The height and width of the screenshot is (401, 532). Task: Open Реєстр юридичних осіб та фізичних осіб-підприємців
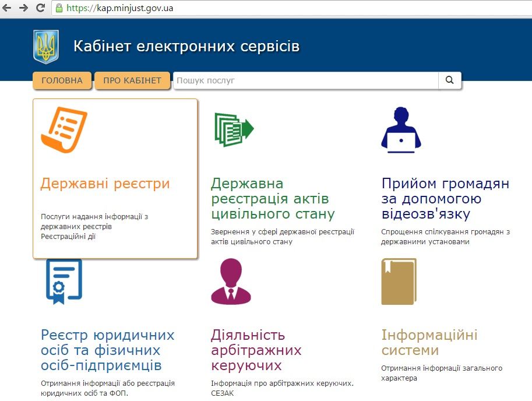click(x=108, y=350)
